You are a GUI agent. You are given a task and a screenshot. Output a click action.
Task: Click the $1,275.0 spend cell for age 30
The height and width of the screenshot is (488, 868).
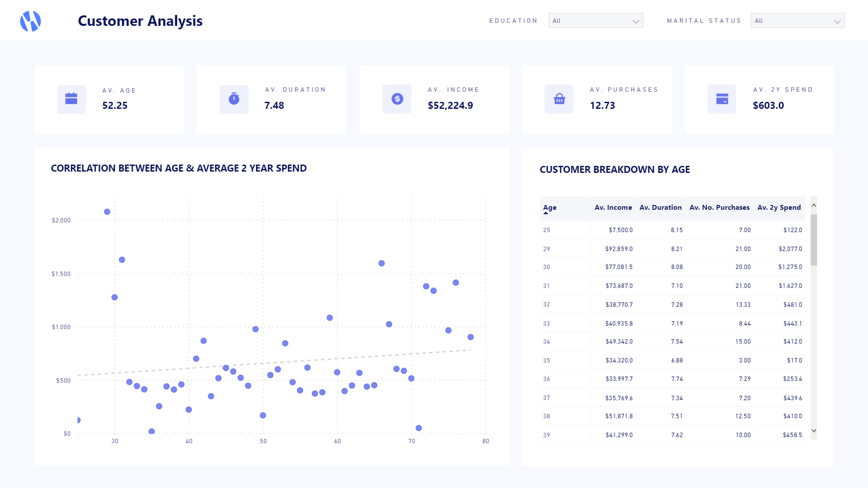tap(790, 267)
